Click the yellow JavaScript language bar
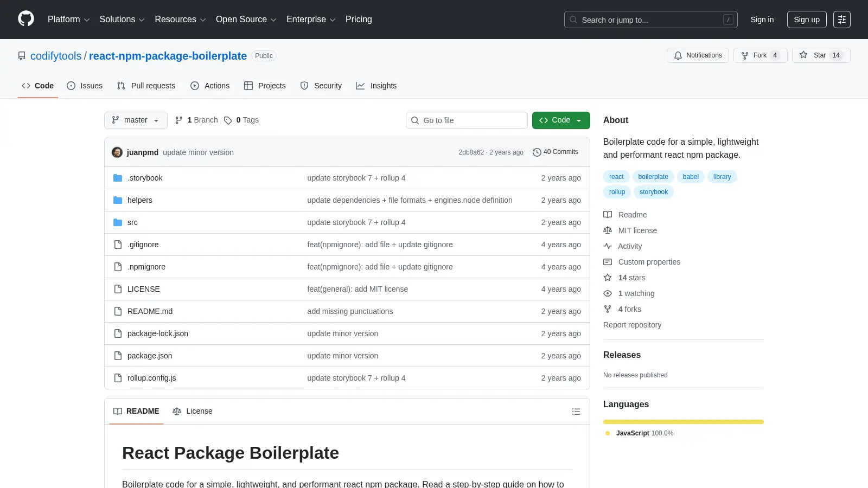 (x=684, y=422)
